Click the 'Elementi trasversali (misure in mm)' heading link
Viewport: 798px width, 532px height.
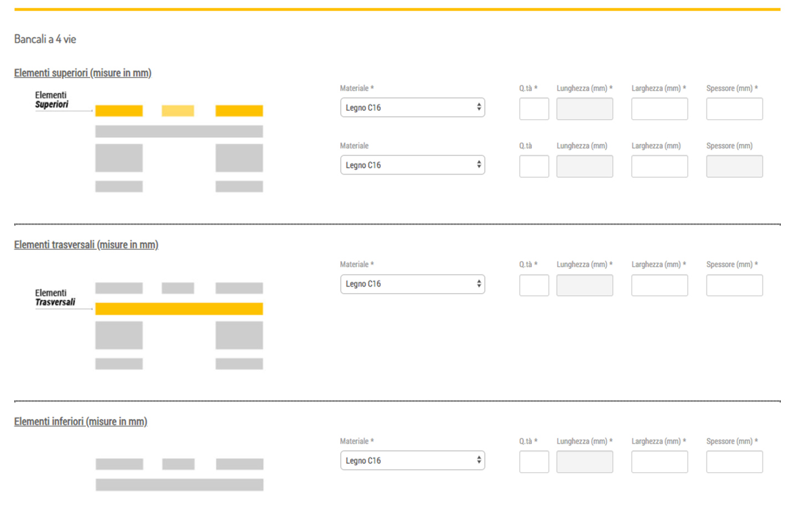(x=86, y=245)
